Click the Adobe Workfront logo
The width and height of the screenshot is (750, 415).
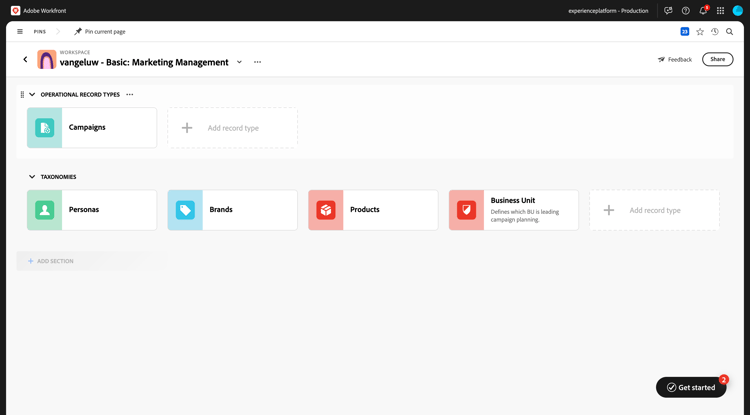[15, 11]
